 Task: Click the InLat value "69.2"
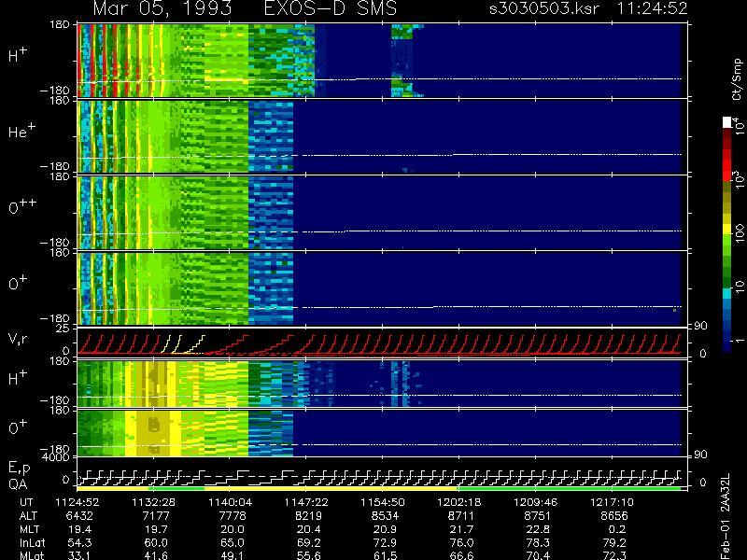click(x=309, y=542)
